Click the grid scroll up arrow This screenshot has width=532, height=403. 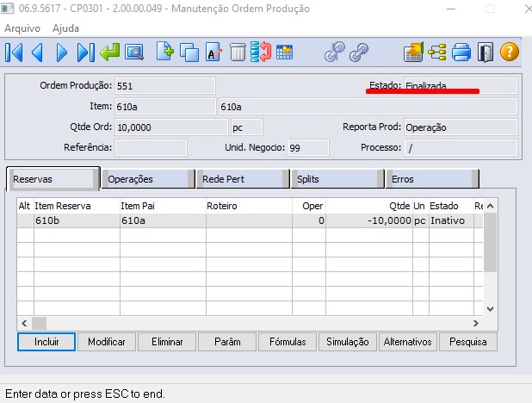pyautogui.click(x=490, y=206)
